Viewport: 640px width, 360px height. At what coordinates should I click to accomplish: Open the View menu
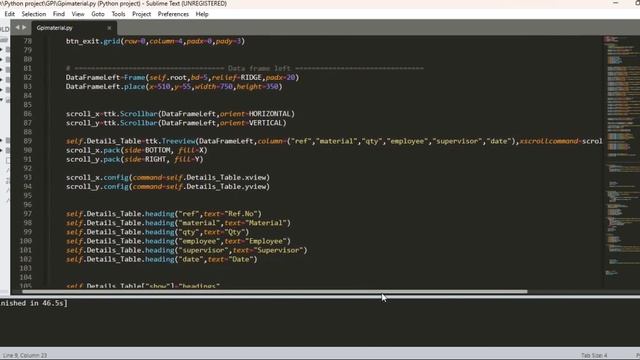click(x=78, y=14)
